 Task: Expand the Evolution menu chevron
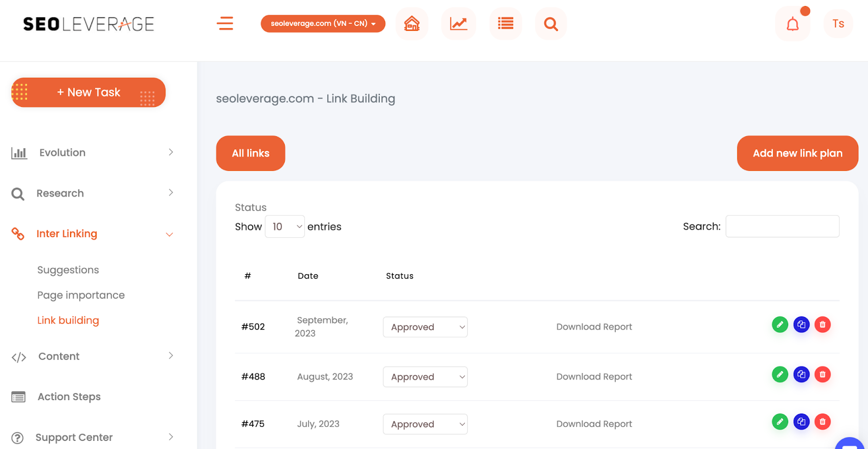(x=171, y=152)
